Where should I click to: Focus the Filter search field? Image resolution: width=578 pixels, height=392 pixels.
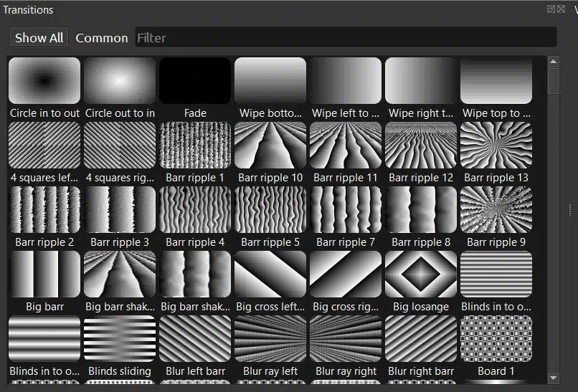(346, 38)
